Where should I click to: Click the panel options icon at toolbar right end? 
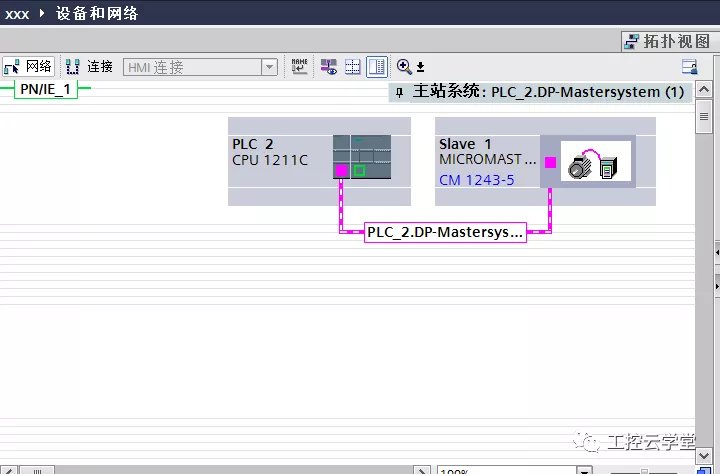coord(689,67)
